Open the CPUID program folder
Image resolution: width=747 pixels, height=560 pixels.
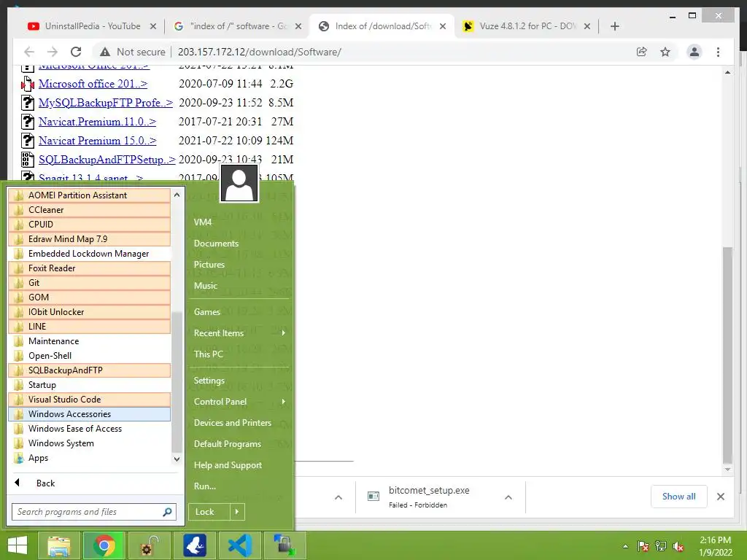point(90,225)
